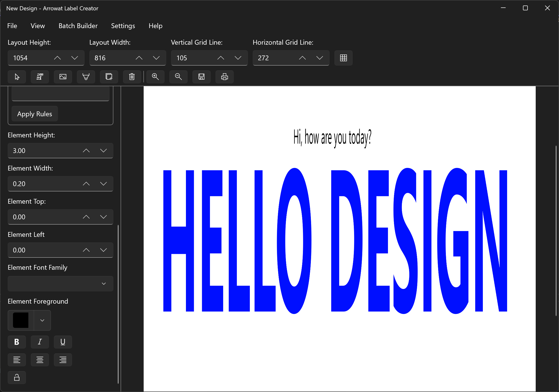Toggle underline formatting on element
559x392 pixels.
coord(63,342)
